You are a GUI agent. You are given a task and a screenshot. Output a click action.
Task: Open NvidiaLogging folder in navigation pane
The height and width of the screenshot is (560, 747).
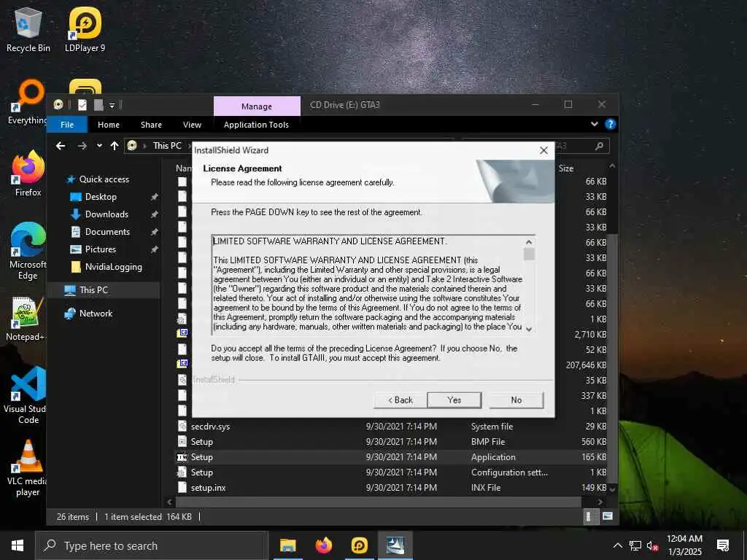(113, 267)
